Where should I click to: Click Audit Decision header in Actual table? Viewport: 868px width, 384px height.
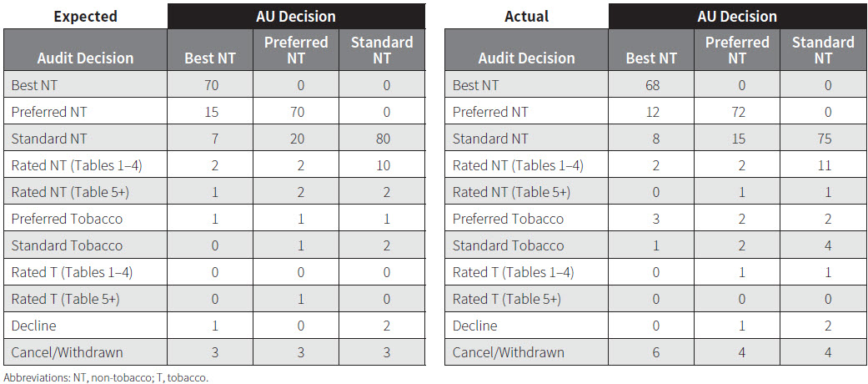(526, 58)
